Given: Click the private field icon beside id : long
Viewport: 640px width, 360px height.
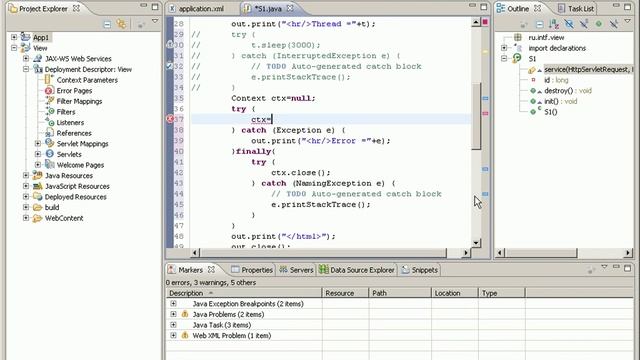Looking at the screenshot, I should [x=533, y=80].
